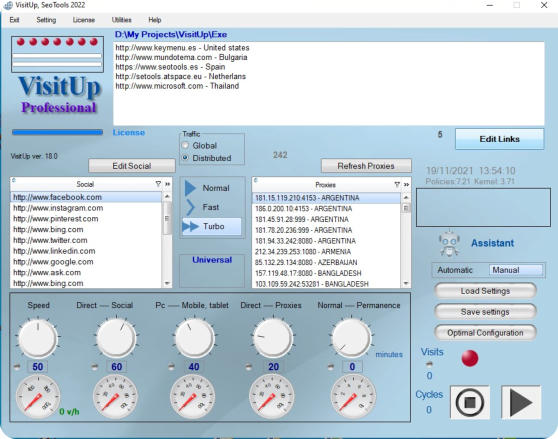Image resolution: width=558 pixels, height=439 pixels.
Task: Click the small LED beside Permanence value 0
Action: (331, 366)
